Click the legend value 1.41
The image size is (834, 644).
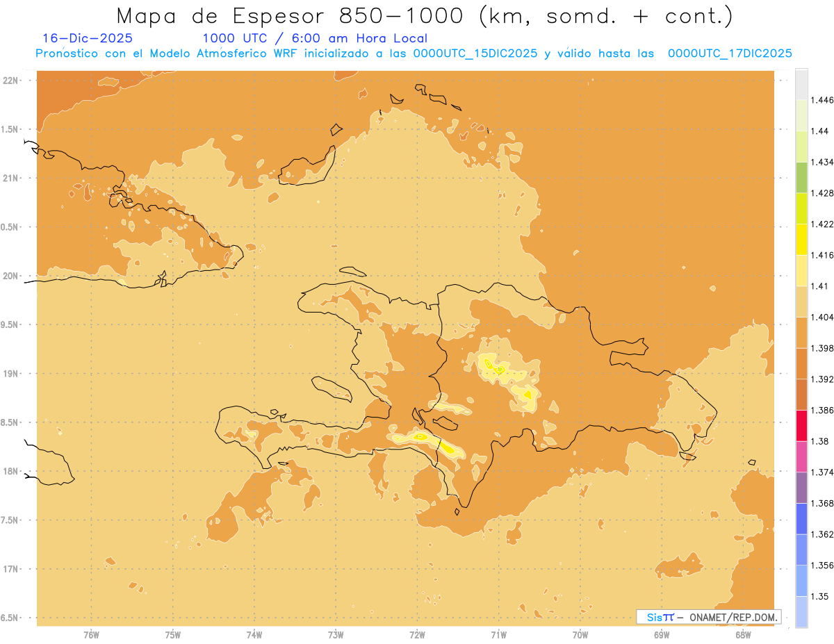pyautogui.click(x=820, y=286)
